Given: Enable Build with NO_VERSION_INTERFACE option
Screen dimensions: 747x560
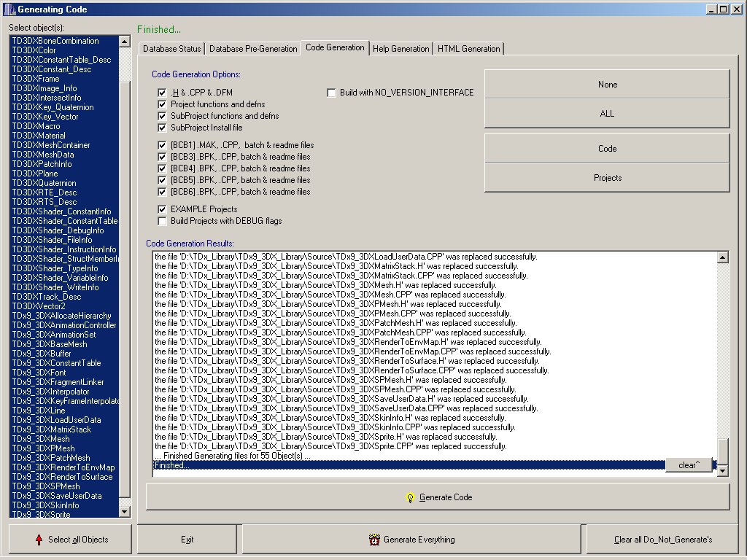Looking at the screenshot, I should point(331,93).
